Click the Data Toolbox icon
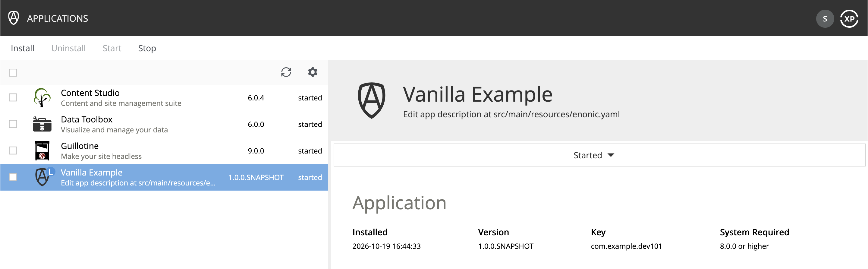 coord(42,124)
